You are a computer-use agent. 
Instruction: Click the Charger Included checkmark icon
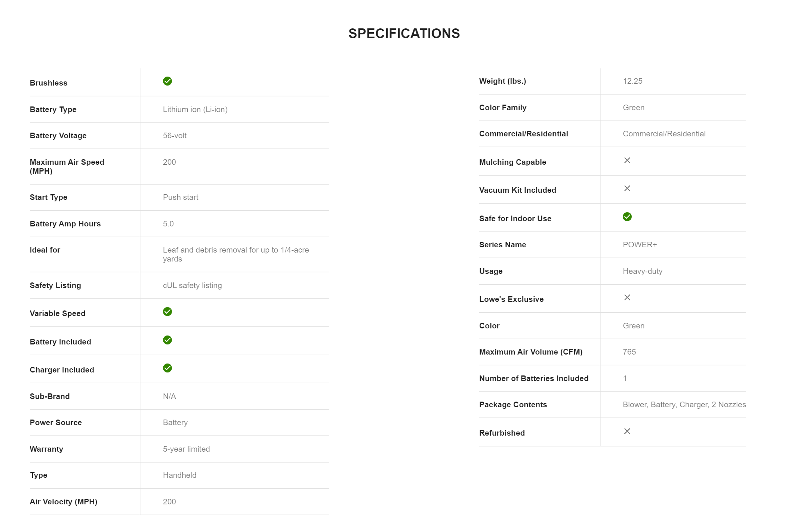pyautogui.click(x=167, y=368)
